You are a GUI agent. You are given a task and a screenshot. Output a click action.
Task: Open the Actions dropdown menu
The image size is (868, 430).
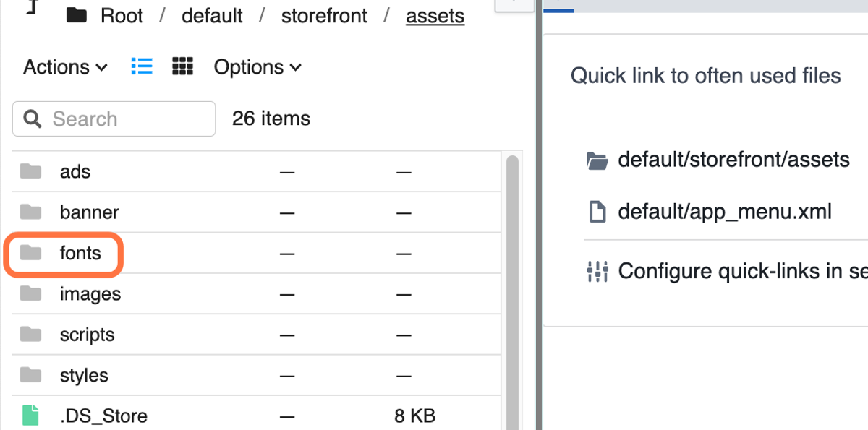[x=65, y=67]
